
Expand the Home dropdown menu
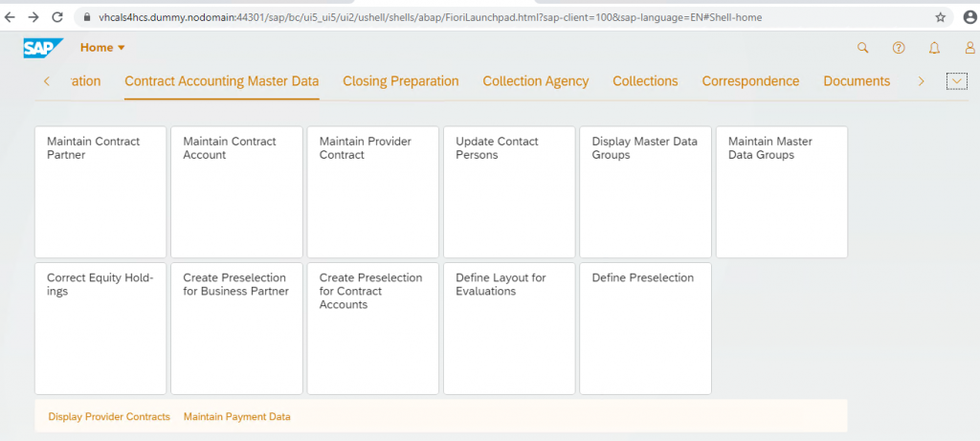pyautogui.click(x=103, y=48)
